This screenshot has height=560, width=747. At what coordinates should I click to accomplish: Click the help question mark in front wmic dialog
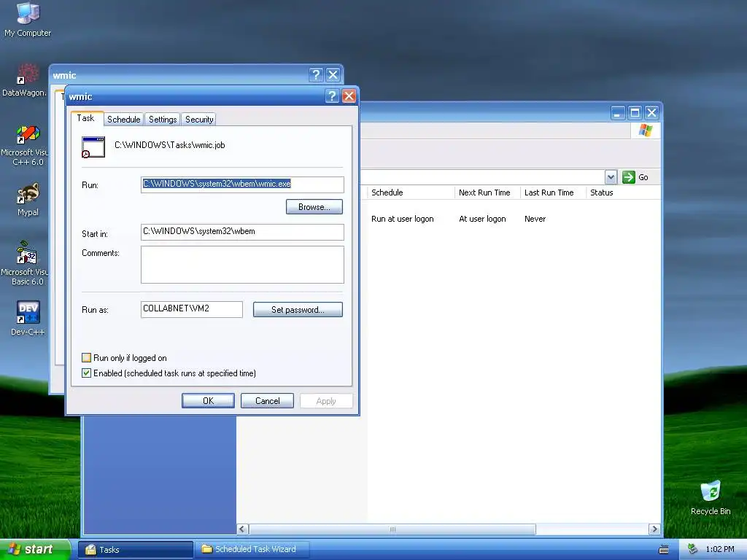point(332,96)
